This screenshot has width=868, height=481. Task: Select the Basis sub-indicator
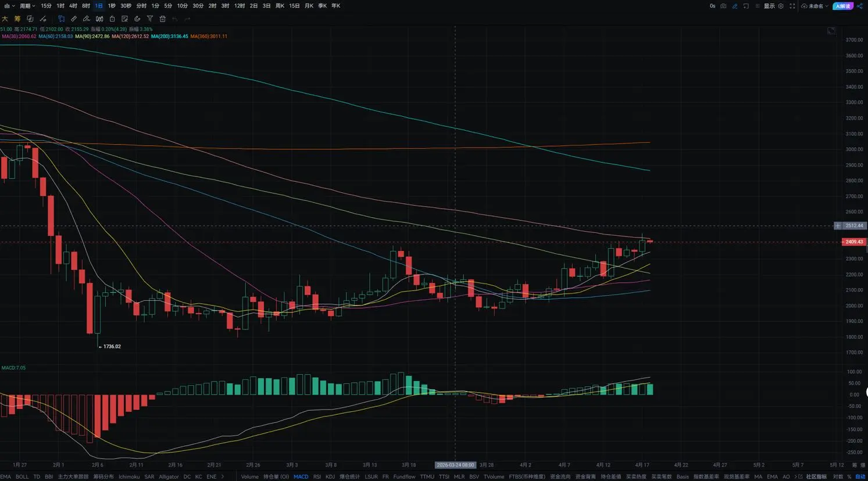(x=683, y=477)
